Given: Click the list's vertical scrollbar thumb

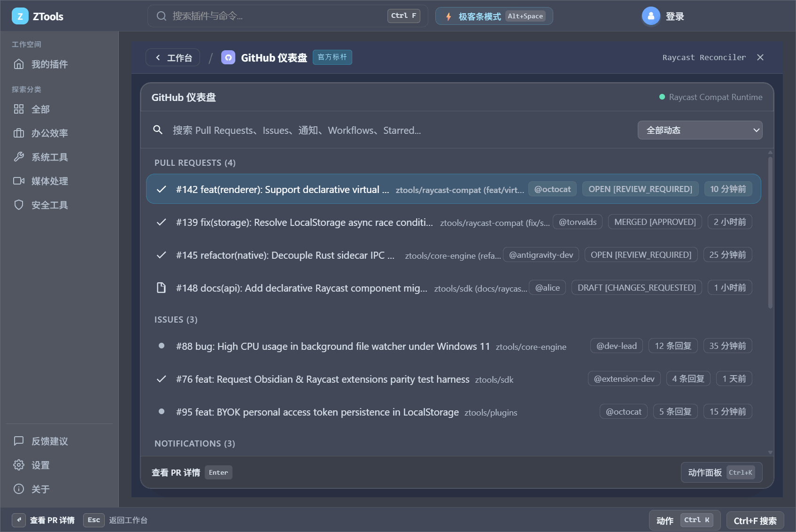Looking at the screenshot, I should (x=770, y=232).
